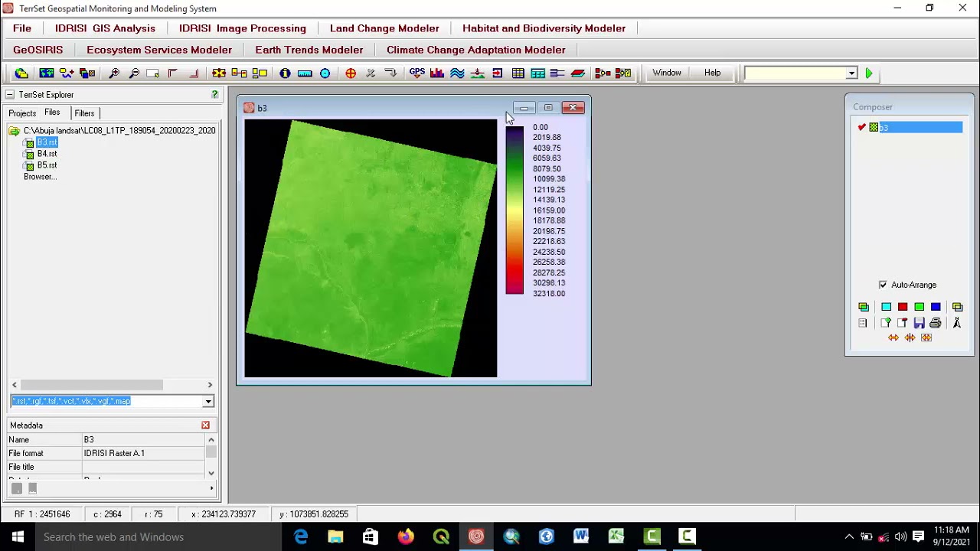Select the red swatch in Composer

point(903,307)
